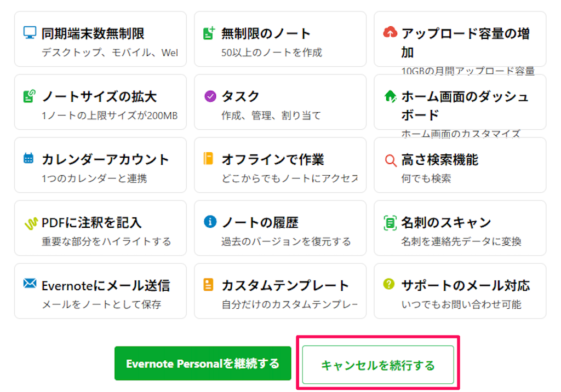Viewport: 561px width, 392px height.
Task: Click the blue info icon for ノートの履歴
Action: pos(209,222)
